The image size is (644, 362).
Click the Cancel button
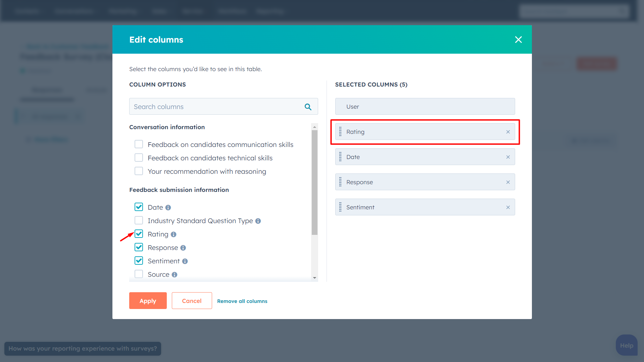pos(192,301)
